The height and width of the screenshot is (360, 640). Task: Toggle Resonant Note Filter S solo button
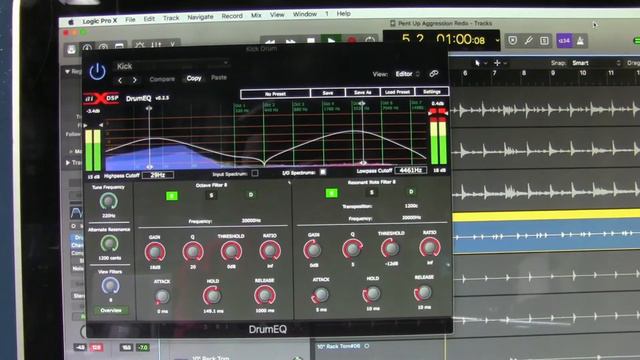371,192
